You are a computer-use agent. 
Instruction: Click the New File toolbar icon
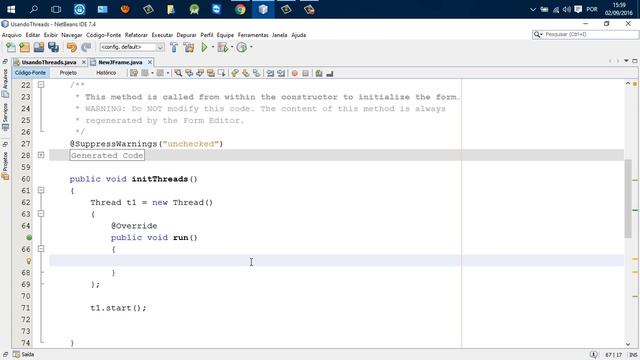coord(11,47)
